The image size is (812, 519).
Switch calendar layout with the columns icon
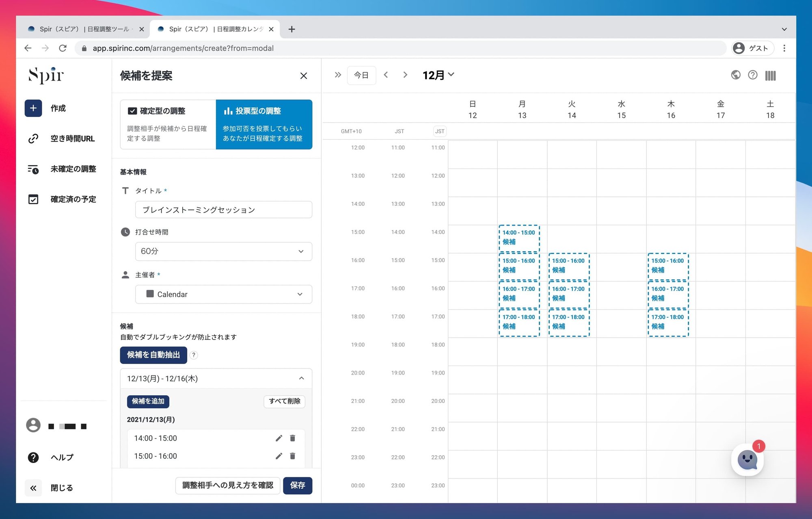tap(770, 75)
